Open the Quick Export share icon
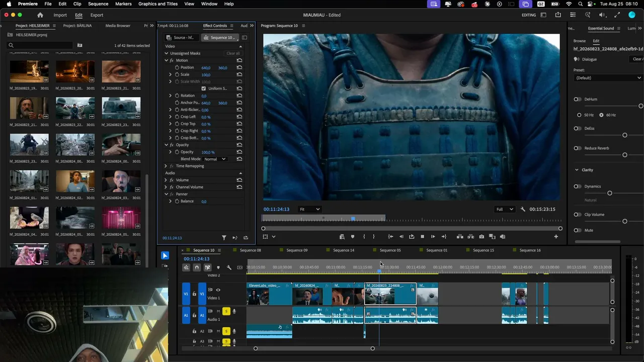The width and height of the screenshot is (644, 362). [558, 15]
